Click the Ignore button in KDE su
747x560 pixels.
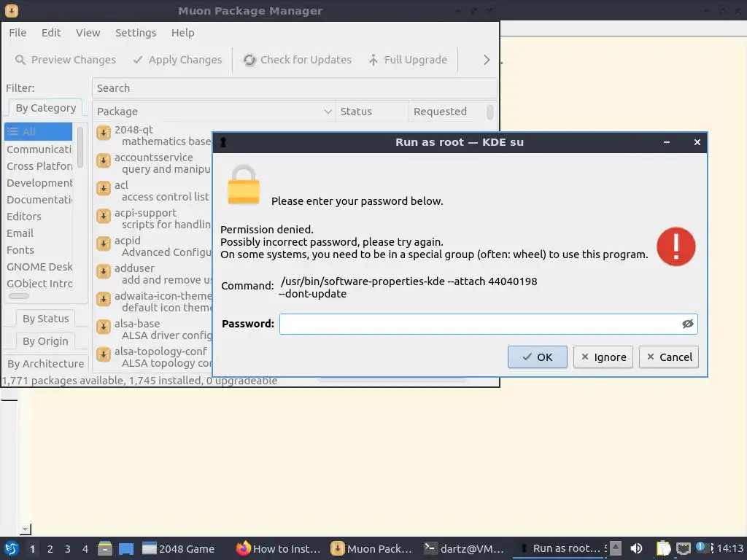point(603,357)
